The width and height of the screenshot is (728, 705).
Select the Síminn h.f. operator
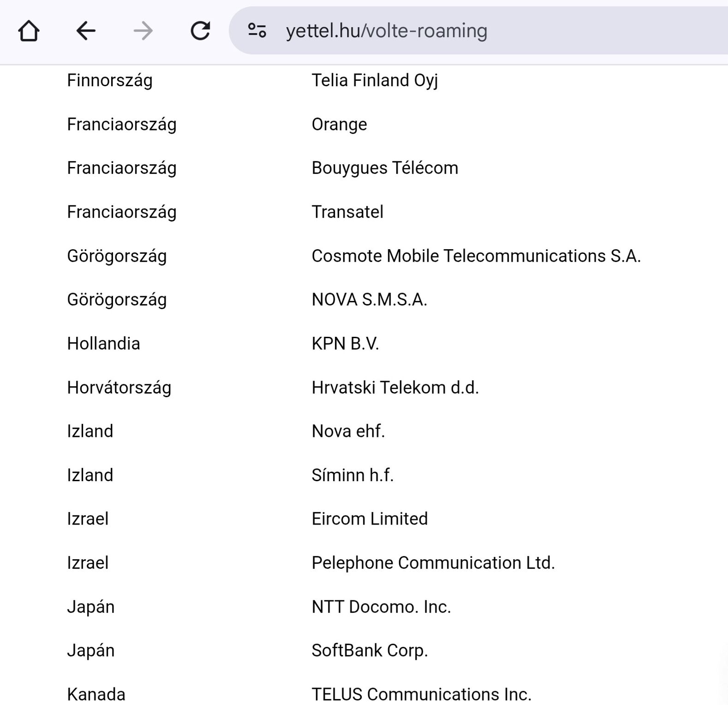tap(352, 475)
